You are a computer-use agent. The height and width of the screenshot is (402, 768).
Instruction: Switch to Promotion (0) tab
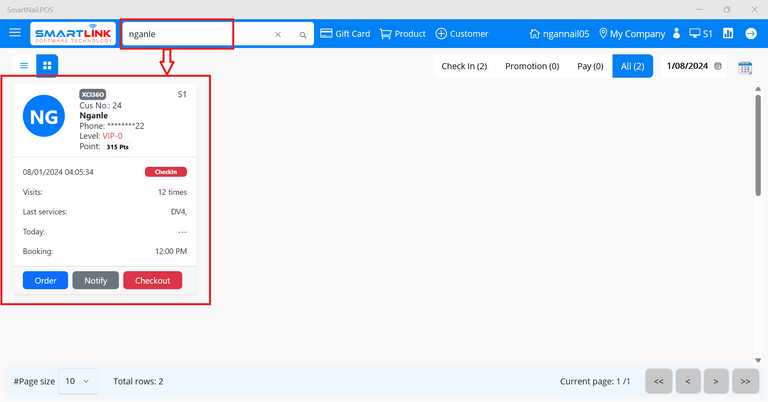532,66
